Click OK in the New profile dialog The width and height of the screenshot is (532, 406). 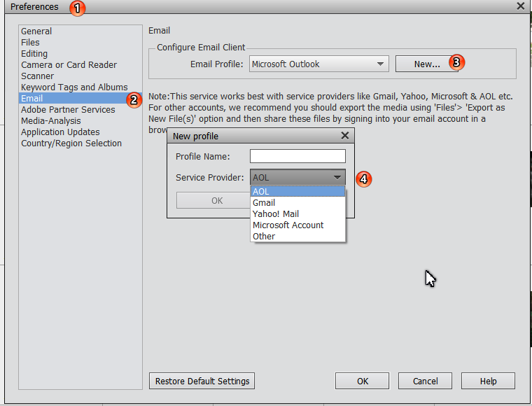coord(213,200)
